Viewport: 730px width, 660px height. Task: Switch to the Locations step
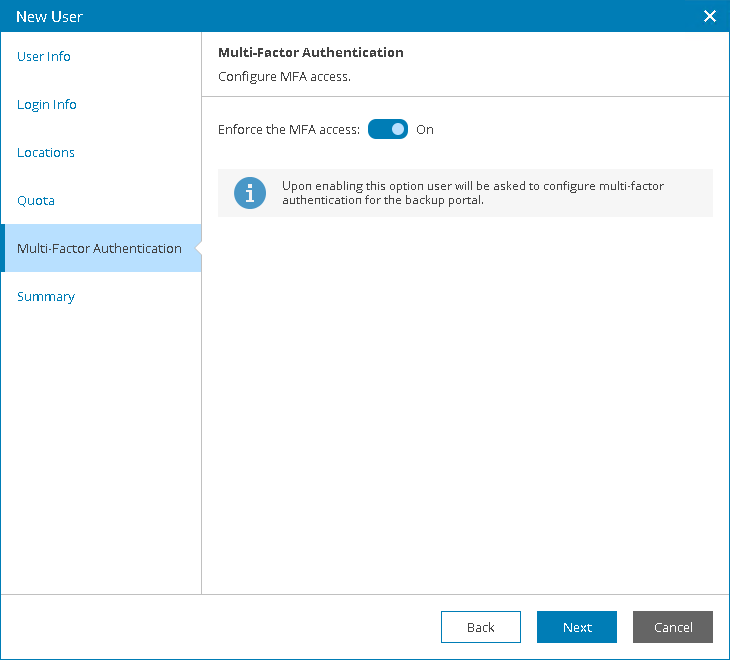[x=46, y=153]
